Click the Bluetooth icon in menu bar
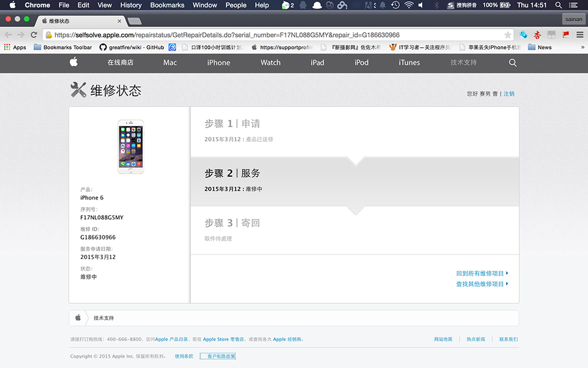This screenshot has height=368, width=588. pos(436,5)
